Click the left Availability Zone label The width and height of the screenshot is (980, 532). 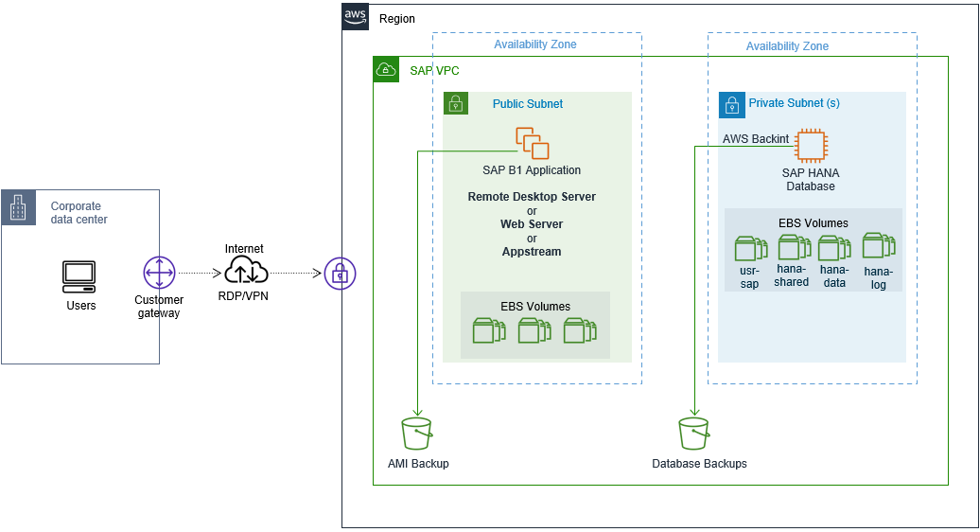tap(535, 44)
